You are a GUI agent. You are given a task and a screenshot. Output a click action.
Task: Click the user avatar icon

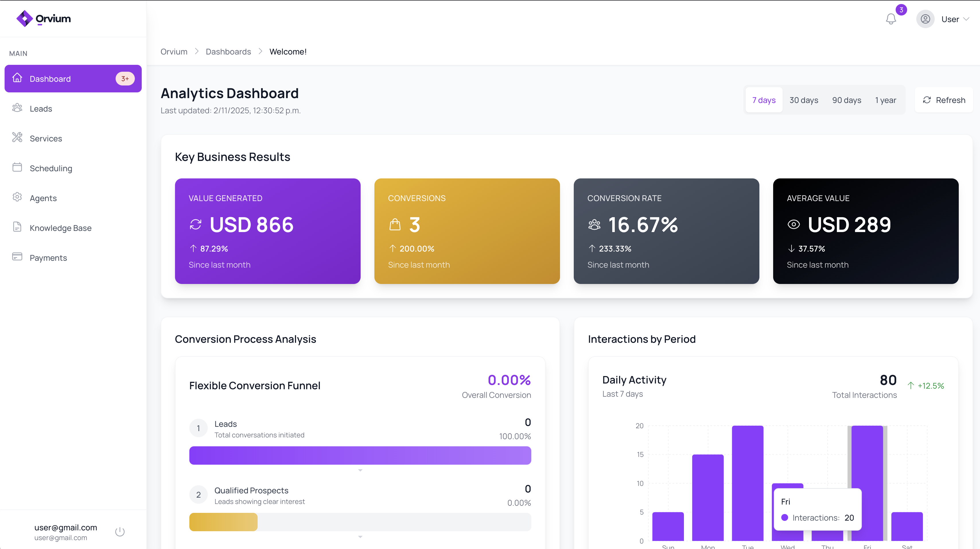click(925, 19)
